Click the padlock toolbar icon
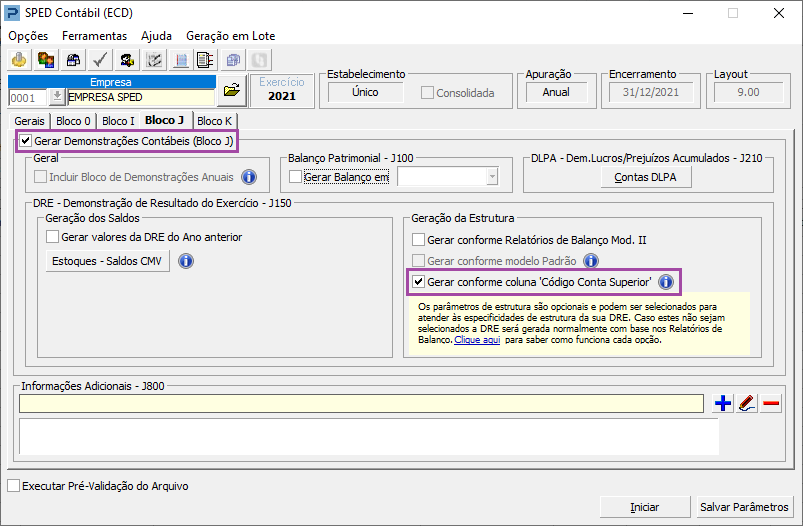Screen dimensions: 803x526 point(73,60)
